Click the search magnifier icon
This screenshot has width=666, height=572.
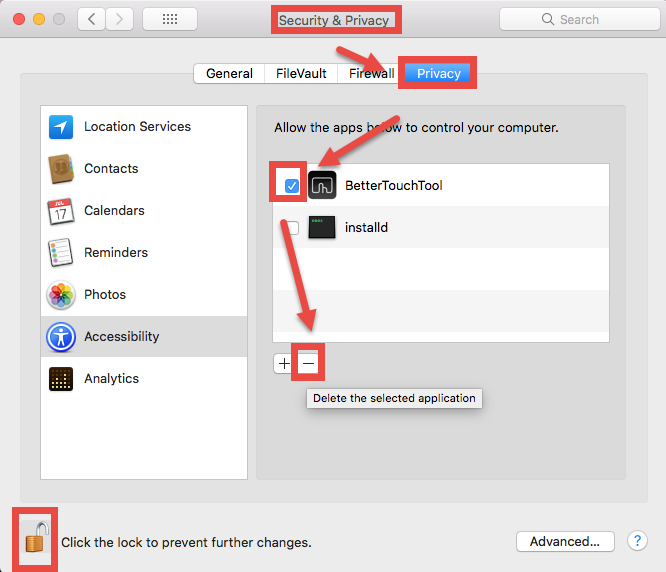tap(548, 19)
